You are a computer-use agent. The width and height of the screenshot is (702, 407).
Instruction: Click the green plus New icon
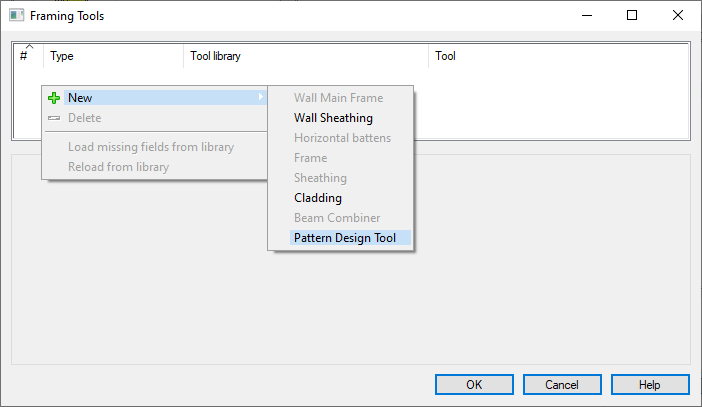tap(54, 98)
